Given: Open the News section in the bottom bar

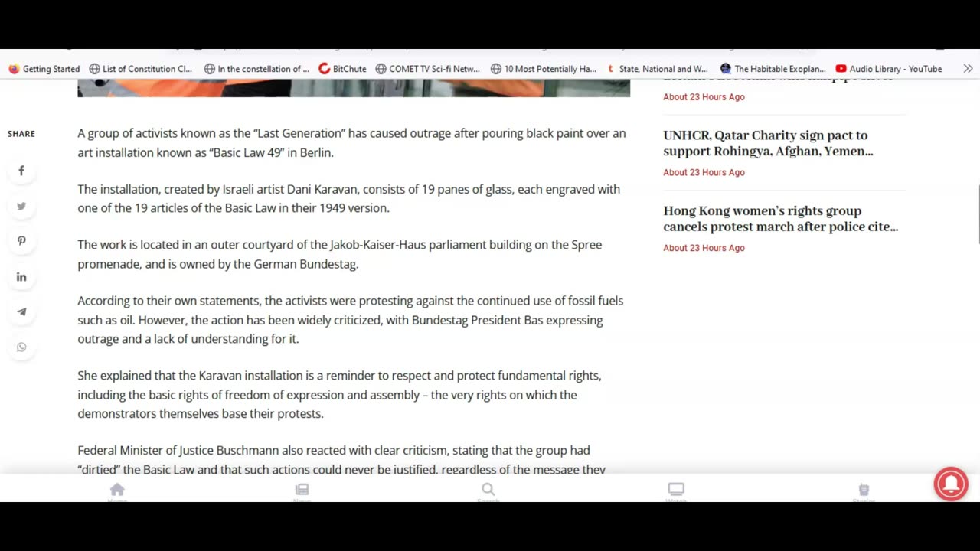Looking at the screenshot, I should pos(302,490).
